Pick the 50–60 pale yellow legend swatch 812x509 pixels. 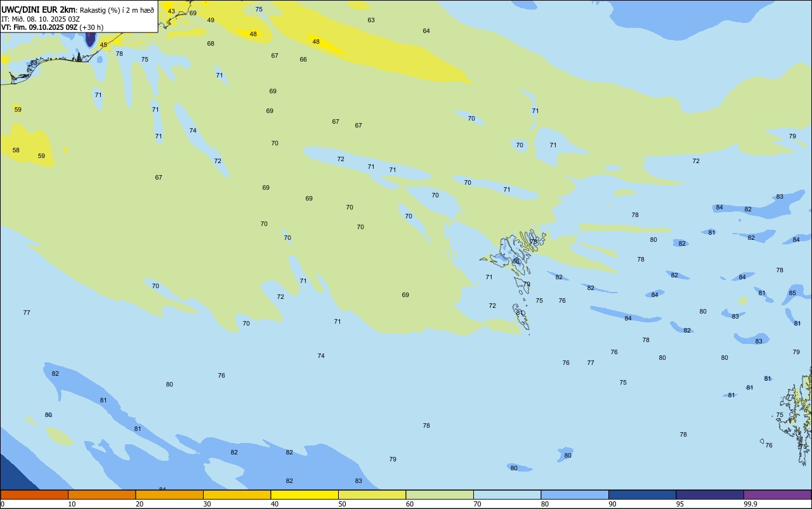(372, 494)
